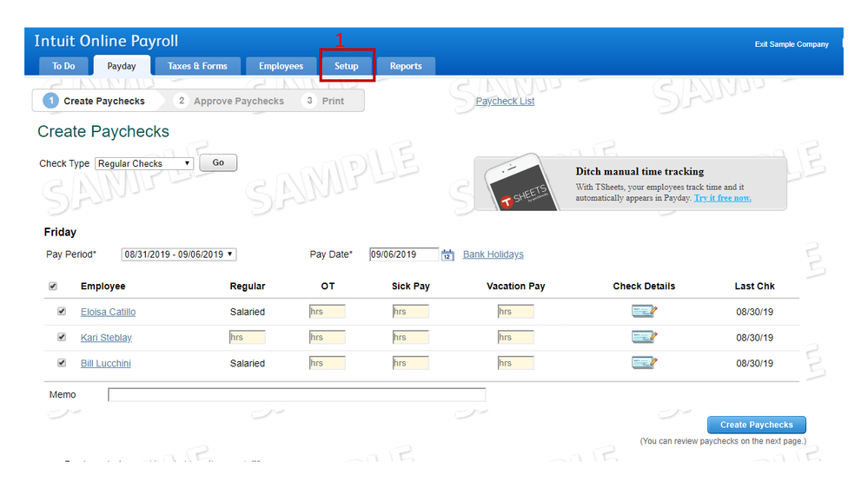Click step 3 Print
This screenshot has height=488, width=868.
coord(324,101)
